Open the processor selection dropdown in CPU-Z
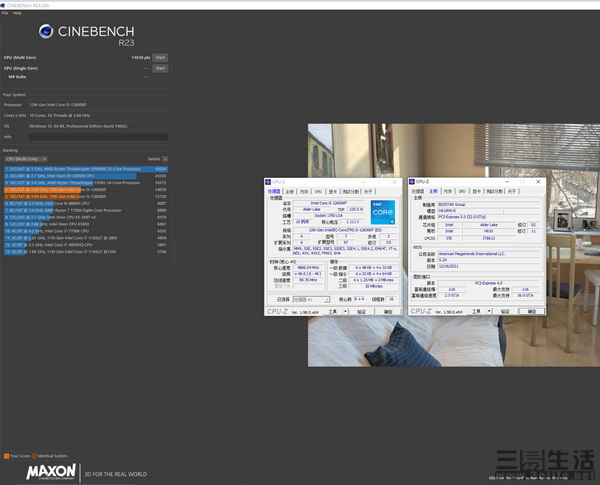 tap(306, 299)
